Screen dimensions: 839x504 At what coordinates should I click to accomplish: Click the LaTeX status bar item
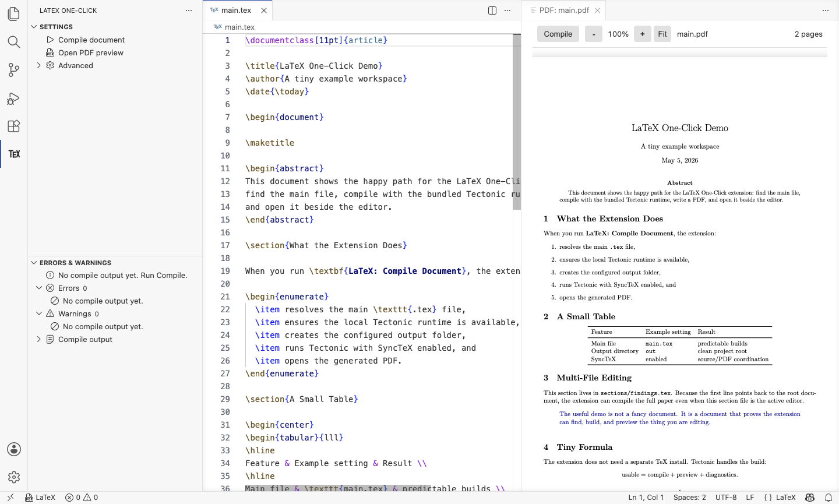click(40, 498)
